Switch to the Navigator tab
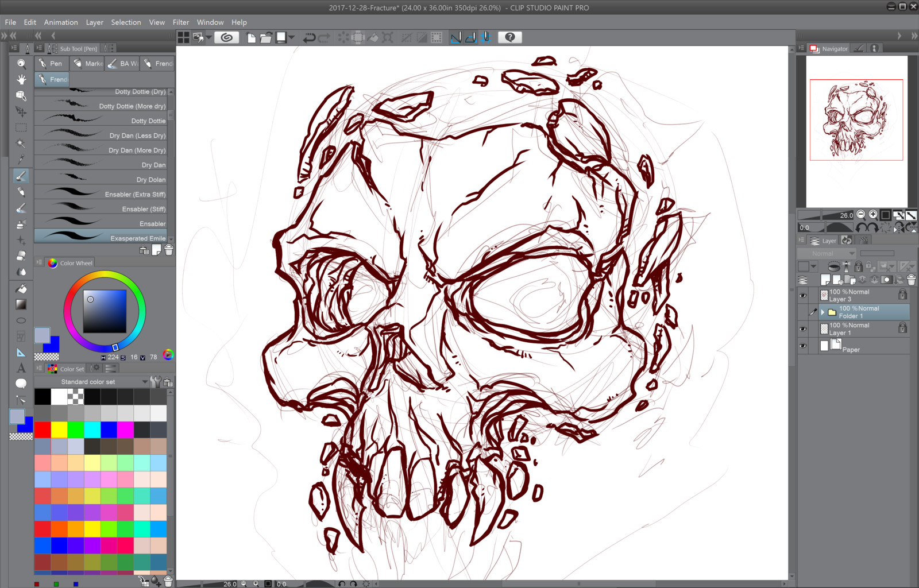The image size is (919, 588). (x=829, y=49)
